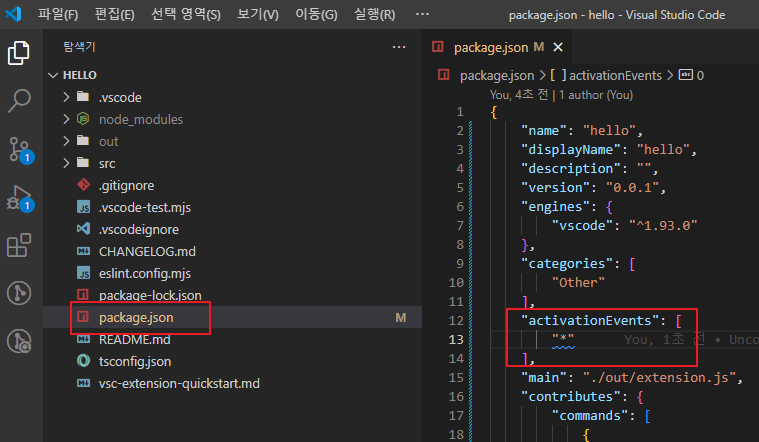The image size is (759, 442).
Task: Click the 탐색기 explorer panel title
Action: [79, 47]
